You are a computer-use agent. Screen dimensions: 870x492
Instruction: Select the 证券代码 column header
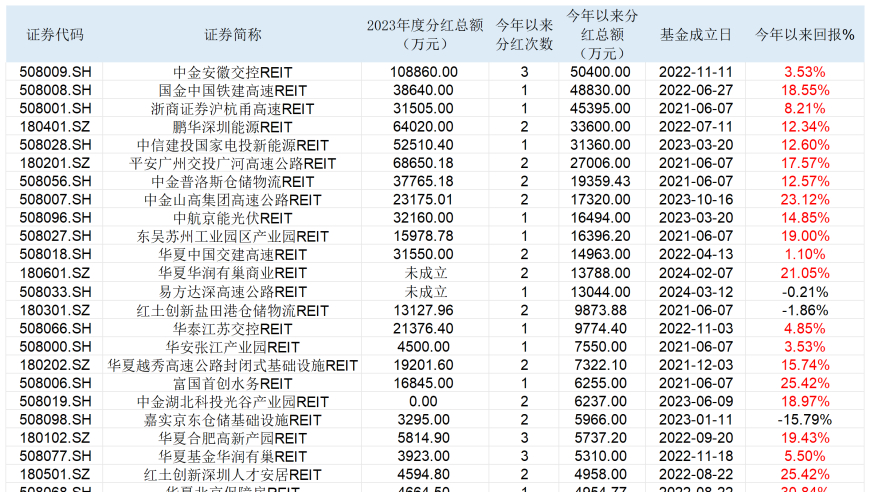tap(55, 35)
